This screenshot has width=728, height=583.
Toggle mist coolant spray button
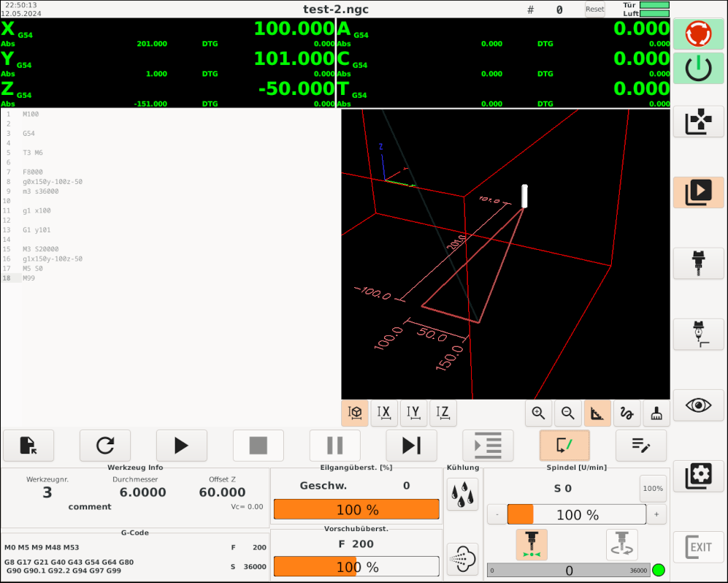pos(462,558)
